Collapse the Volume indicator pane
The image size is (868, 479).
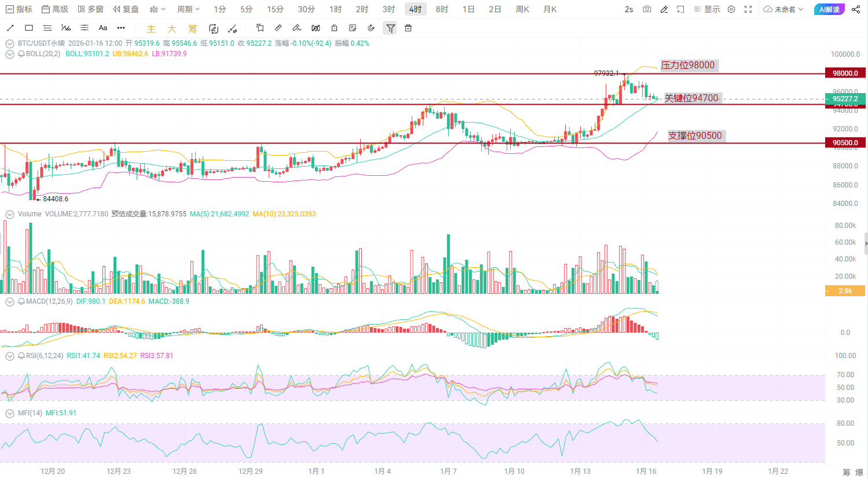(9, 213)
